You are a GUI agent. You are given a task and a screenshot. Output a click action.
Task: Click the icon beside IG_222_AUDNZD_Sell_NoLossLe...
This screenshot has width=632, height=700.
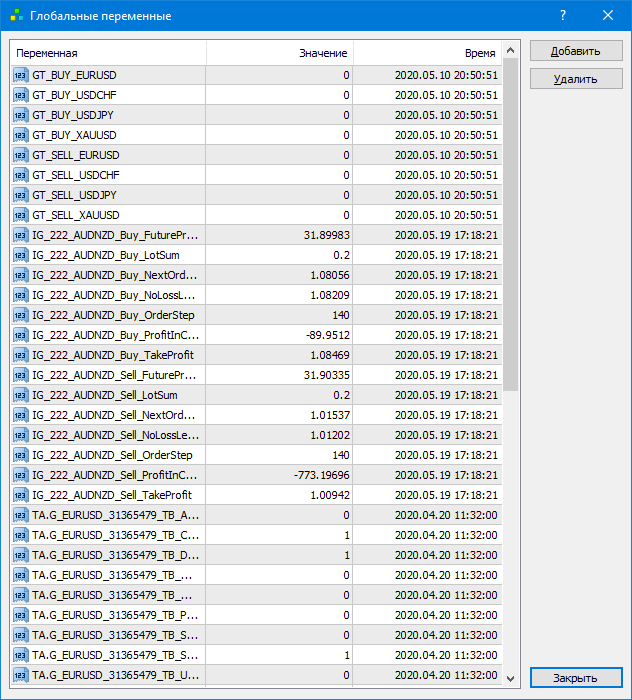point(21,435)
